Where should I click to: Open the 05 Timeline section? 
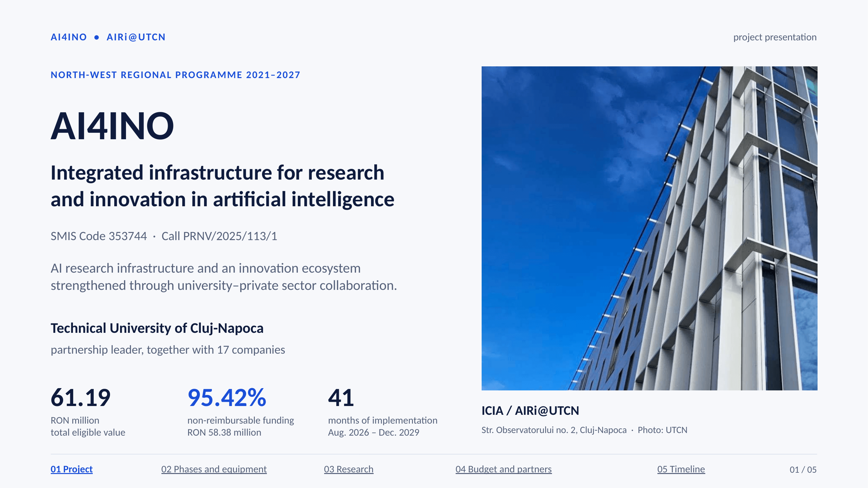681,469
